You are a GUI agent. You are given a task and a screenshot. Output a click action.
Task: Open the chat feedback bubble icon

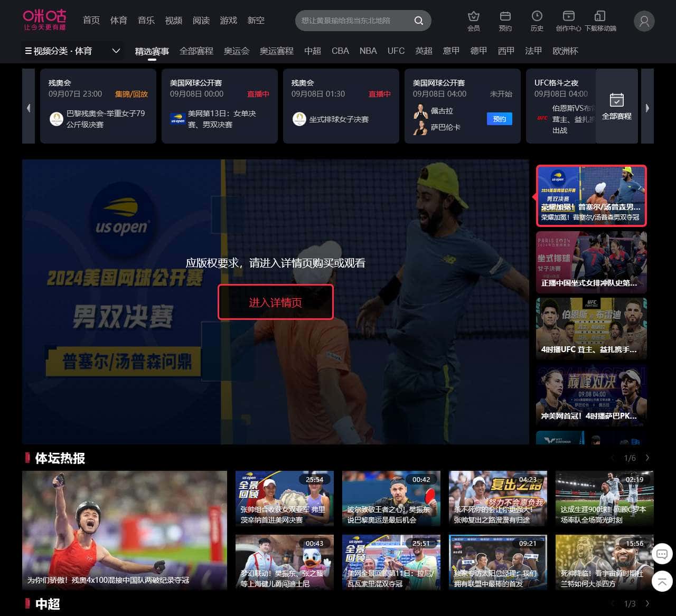click(662, 554)
